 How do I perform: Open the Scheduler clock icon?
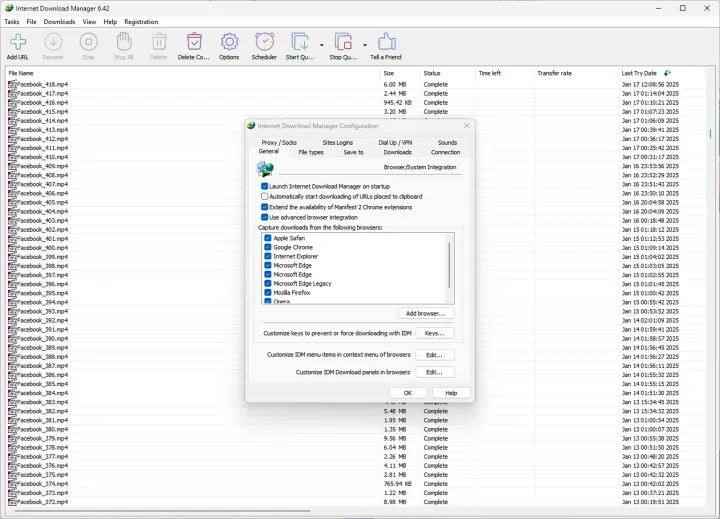point(264,42)
